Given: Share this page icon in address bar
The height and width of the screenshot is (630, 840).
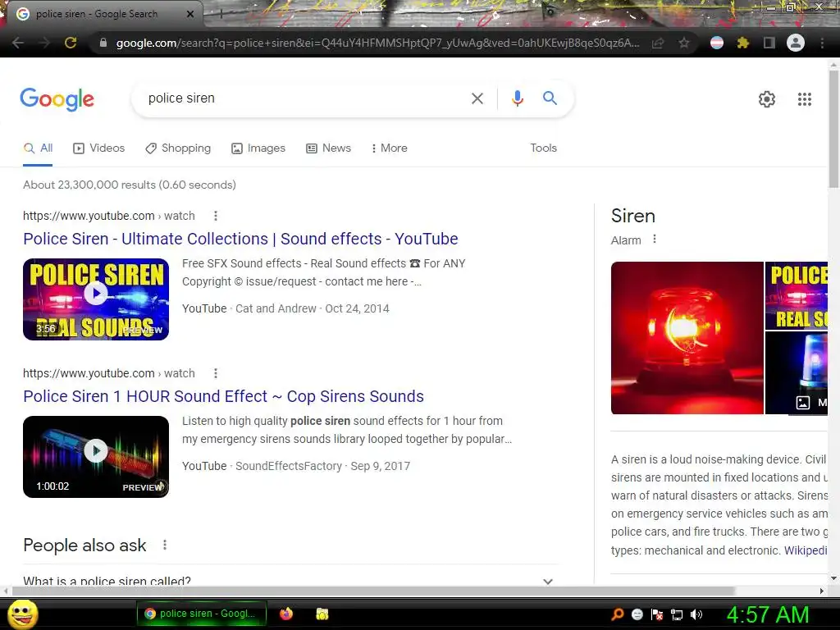Looking at the screenshot, I should [657, 43].
